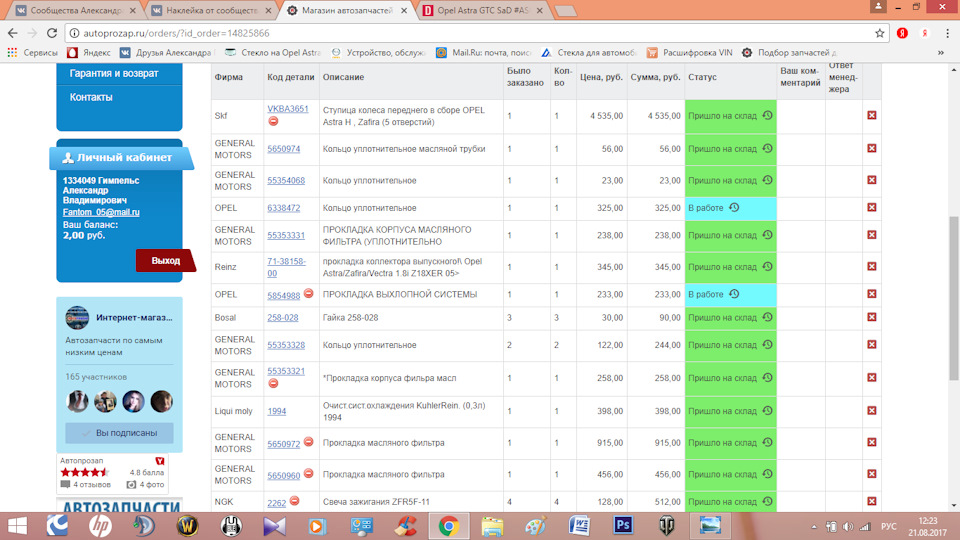Open status history for OPEL 5854988

pos(734,294)
